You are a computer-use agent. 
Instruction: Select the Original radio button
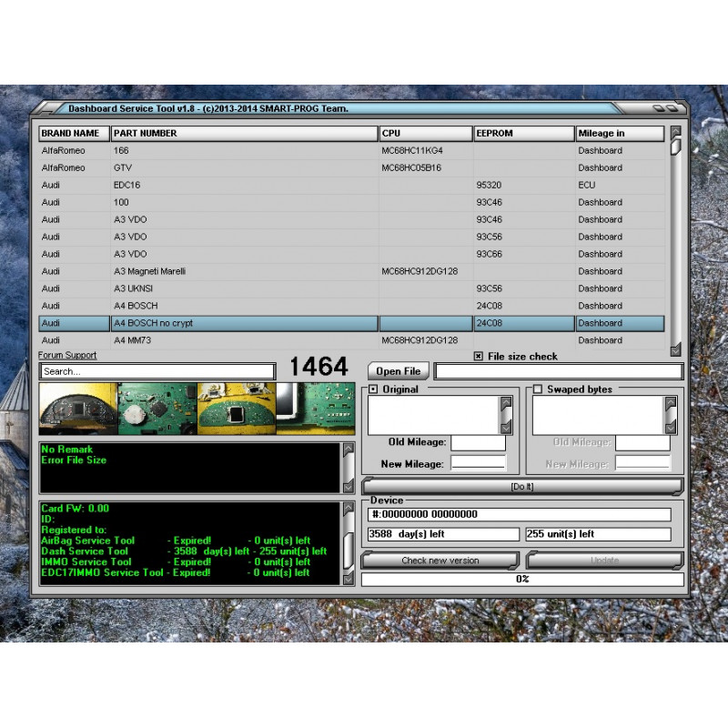372,389
